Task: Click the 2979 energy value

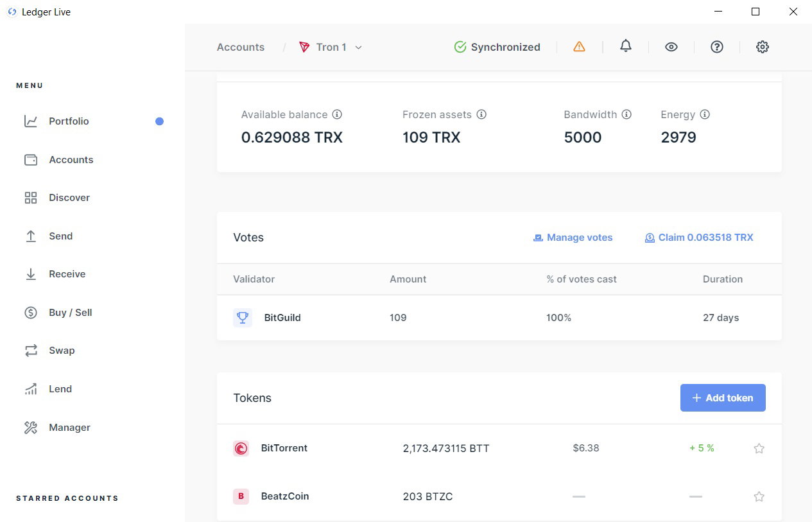Action: point(678,137)
